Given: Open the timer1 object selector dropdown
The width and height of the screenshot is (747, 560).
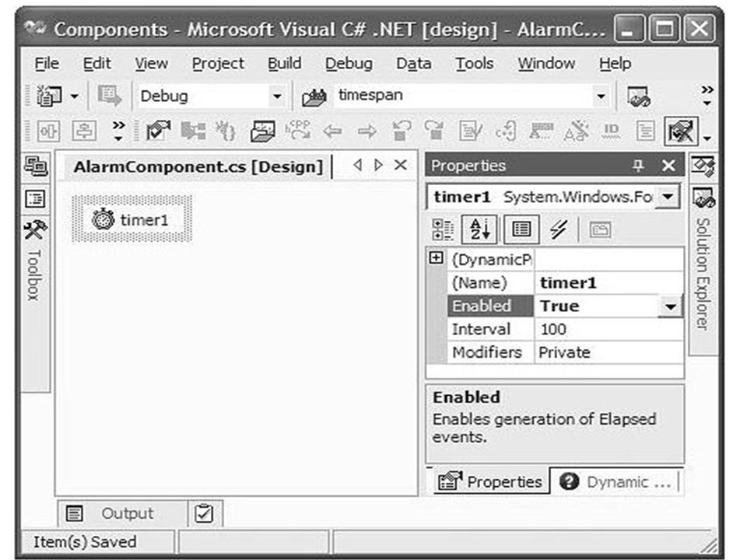Looking at the screenshot, I should [668, 197].
